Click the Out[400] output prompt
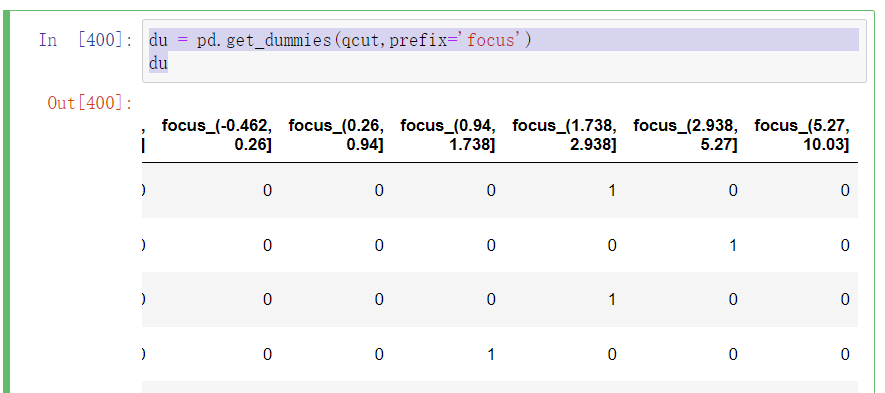Viewport: 885px width, 393px height. pyautogui.click(x=90, y=103)
